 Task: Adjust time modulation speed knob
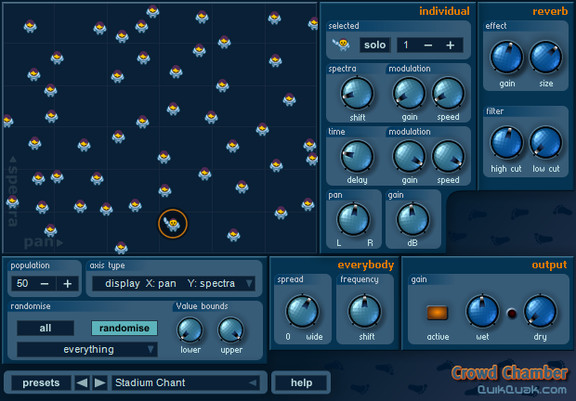click(448, 156)
